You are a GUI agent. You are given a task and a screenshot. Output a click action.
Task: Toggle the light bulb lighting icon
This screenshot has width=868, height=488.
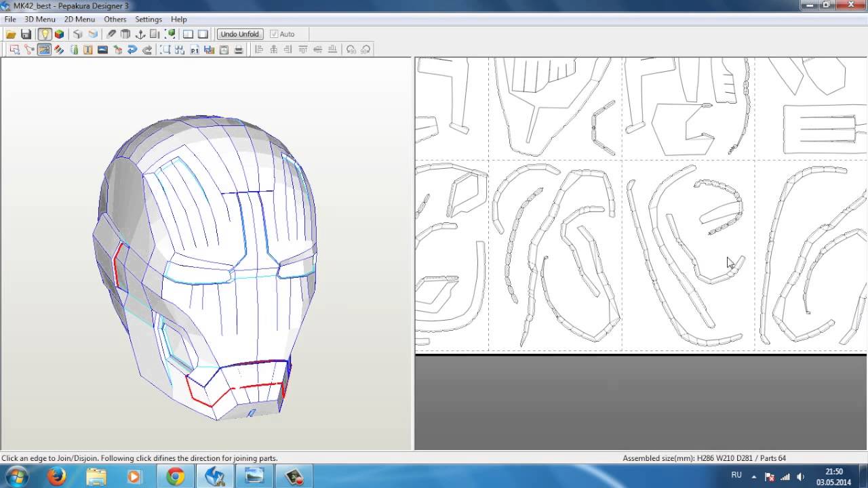click(x=45, y=34)
